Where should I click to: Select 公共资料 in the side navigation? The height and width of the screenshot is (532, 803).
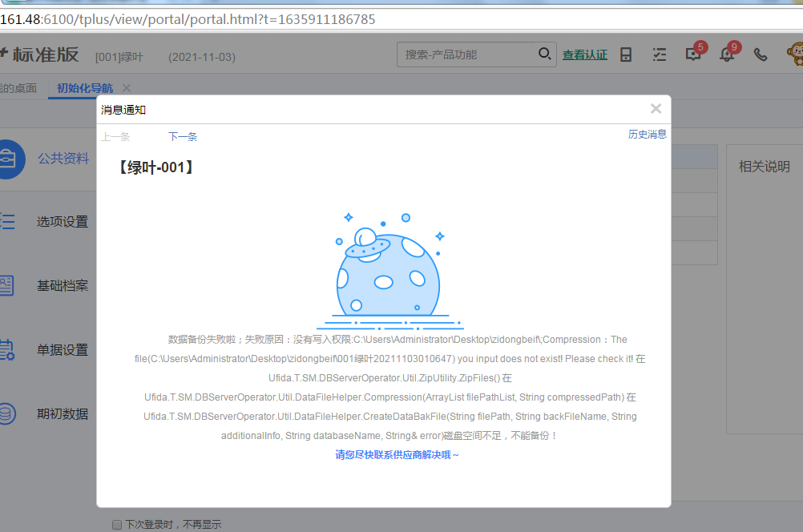63,159
